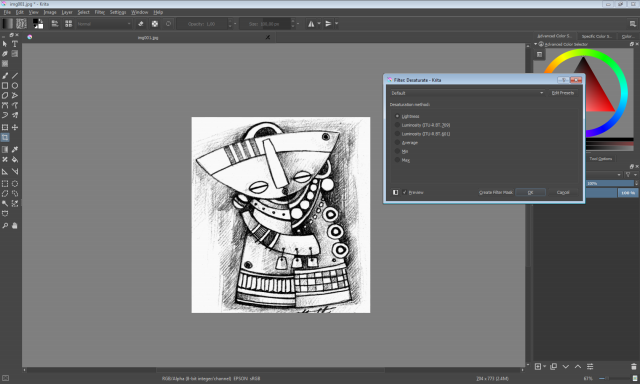The width and height of the screenshot is (640, 384).
Task: Select the Line tool
Action: 15,75
